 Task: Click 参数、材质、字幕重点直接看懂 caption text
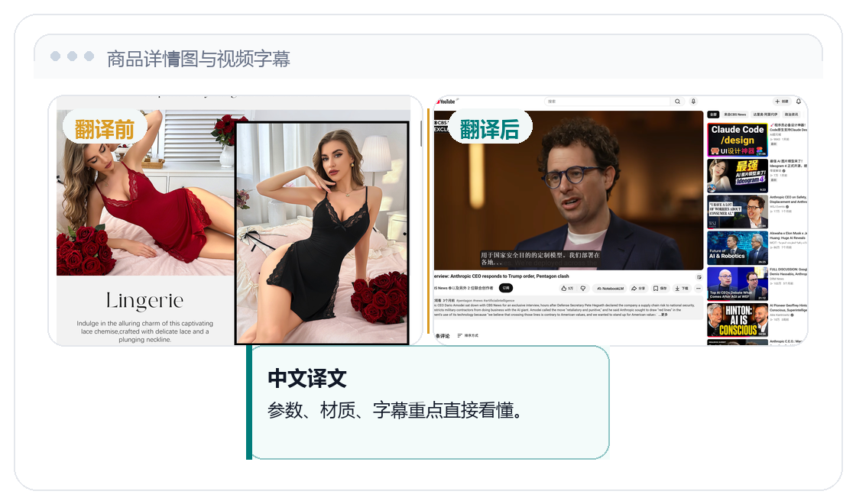[x=394, y=410]
